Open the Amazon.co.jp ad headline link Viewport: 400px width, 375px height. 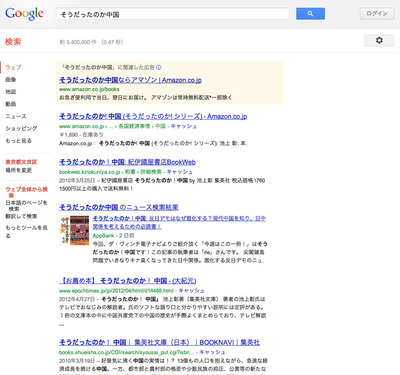click(x=130, y=80)
